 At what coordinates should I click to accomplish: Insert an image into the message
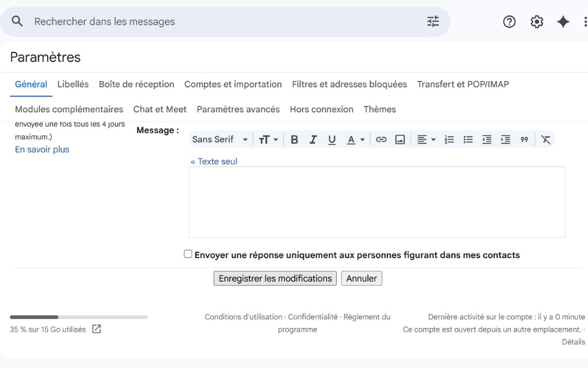tap(400, 139)
